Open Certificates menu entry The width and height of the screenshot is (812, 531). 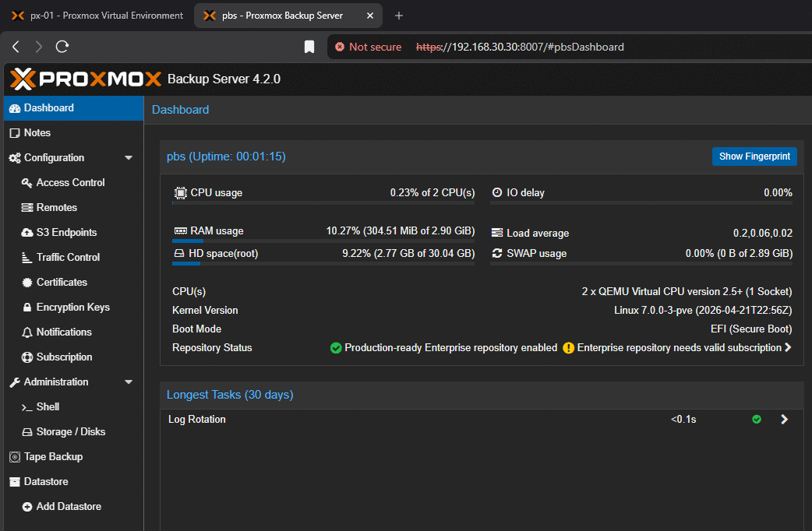pos(73,282)
